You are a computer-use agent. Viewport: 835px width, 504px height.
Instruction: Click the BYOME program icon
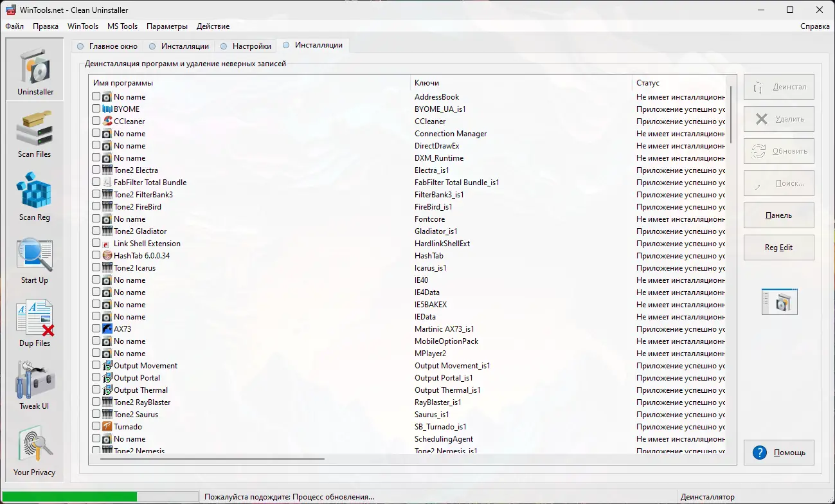tap(107, 109)
